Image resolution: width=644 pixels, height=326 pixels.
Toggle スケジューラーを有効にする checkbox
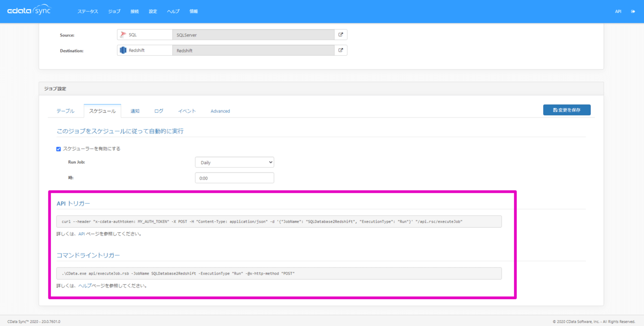59,149
